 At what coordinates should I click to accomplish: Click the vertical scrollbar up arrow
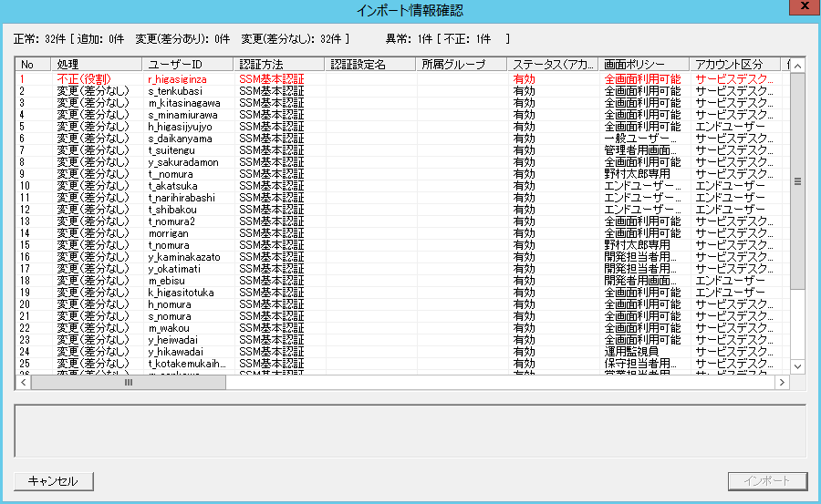coord(797,66)
